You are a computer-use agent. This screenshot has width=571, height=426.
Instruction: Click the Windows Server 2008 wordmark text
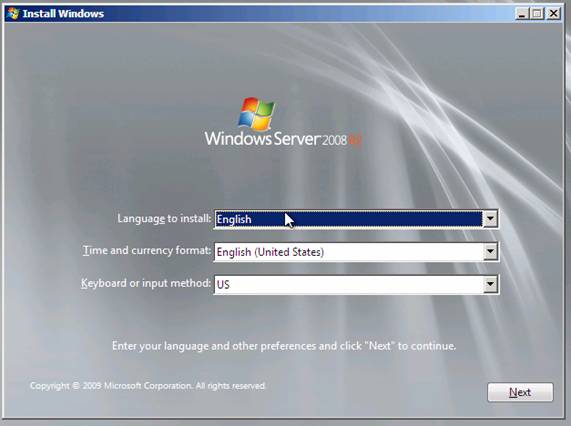pos(275,139)
